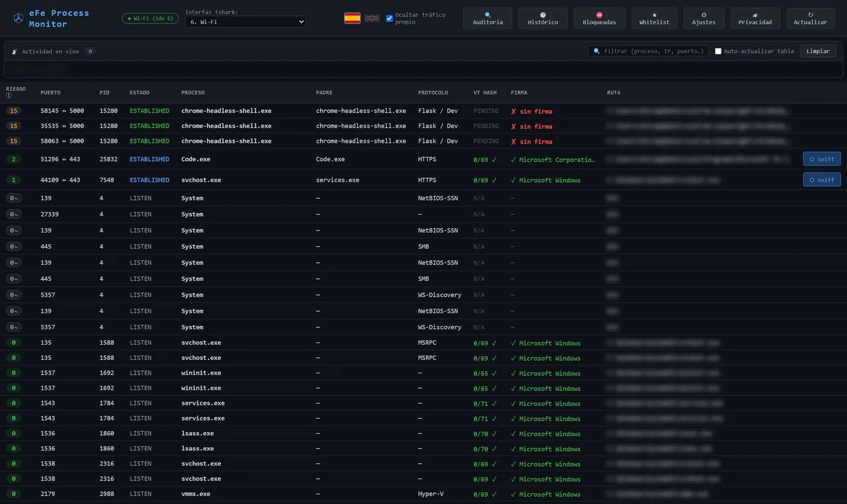This screenshot has height=504, width=847.
Task: Open the Interfaz tshark dropdown
Action: (245, 22)
